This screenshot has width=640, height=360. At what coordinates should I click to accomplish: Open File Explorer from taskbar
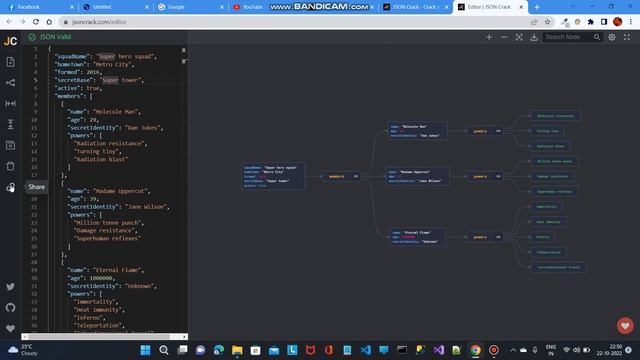pos(237,350)
